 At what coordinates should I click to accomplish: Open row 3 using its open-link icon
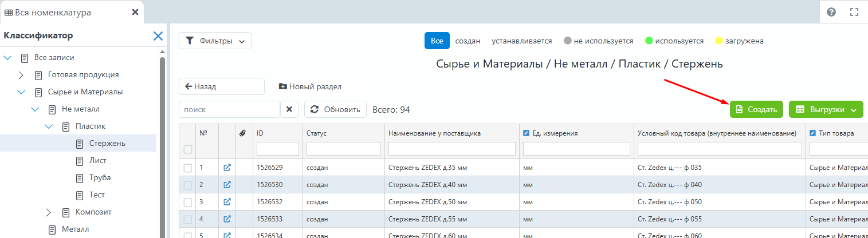[x=227, y=202]
